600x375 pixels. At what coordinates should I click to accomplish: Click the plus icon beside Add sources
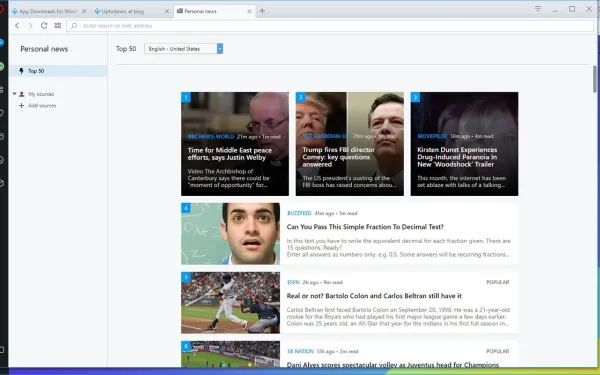click(21, 106)
